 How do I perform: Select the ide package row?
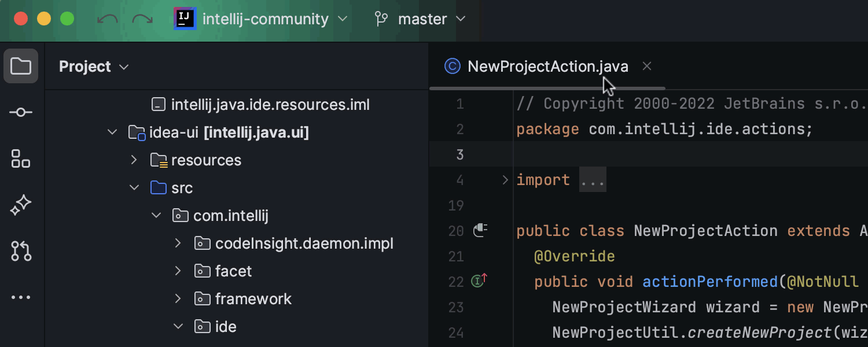click(237, 327)
